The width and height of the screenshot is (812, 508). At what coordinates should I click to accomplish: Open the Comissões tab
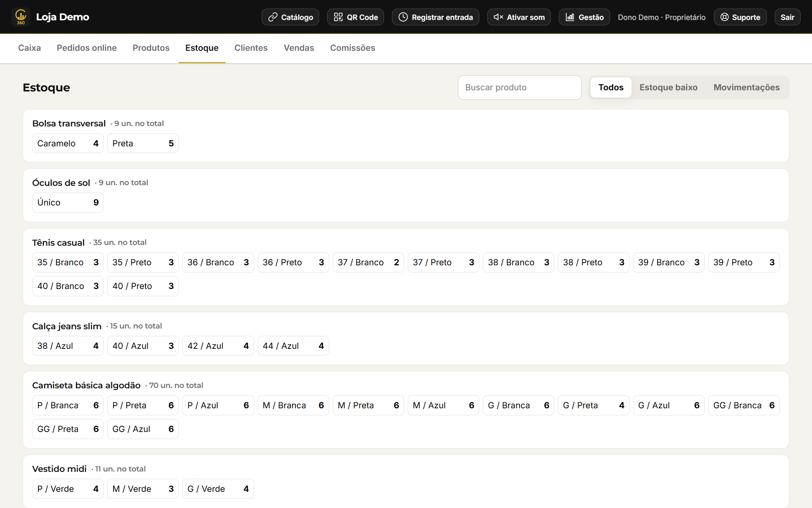pos(353,48)
